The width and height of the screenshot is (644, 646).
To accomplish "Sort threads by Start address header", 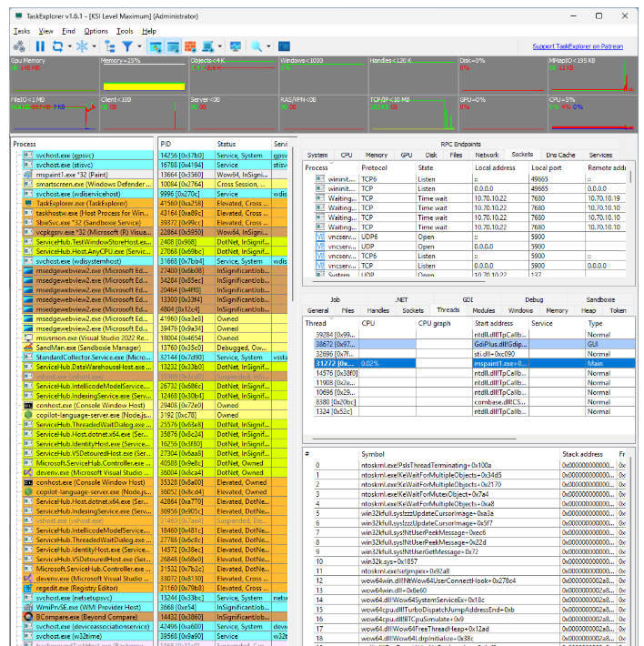I will coord(500,323).
